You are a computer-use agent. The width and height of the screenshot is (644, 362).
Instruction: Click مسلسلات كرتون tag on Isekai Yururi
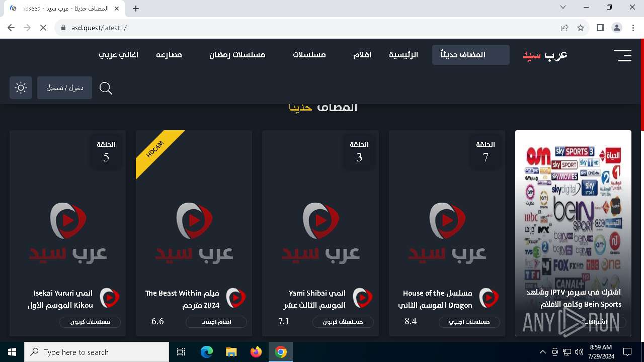(90, 322)
